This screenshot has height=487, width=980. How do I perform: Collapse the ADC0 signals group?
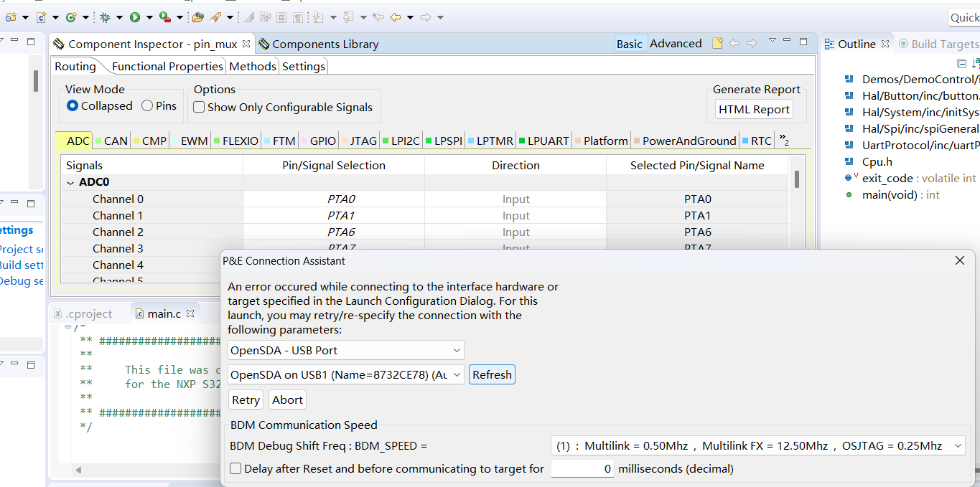coord(69,181)
